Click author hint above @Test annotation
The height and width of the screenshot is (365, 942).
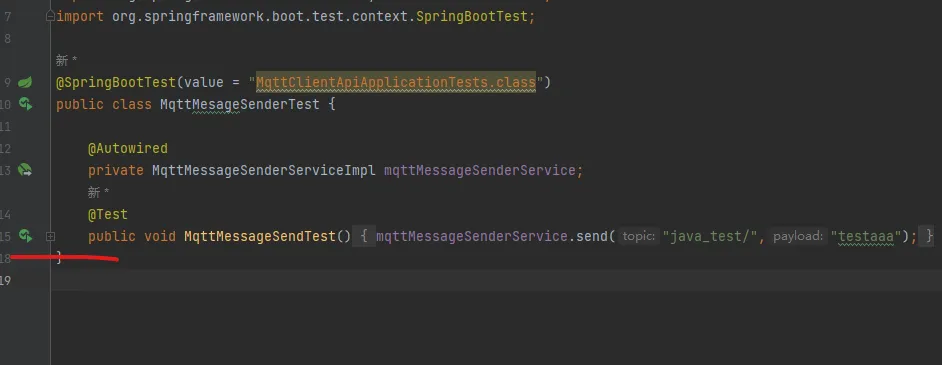(99, 192)
